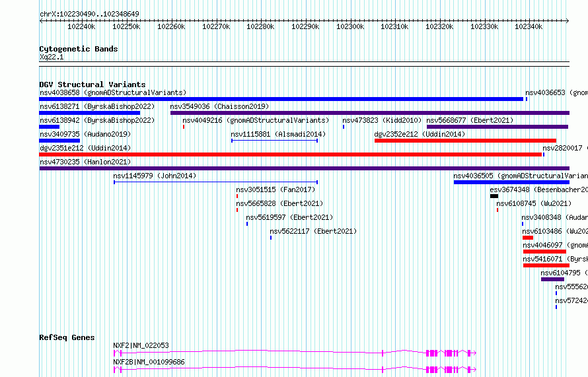The width and height of the screenshot is (588, 377).
Task: Click the 102240k ruler tick label
Action: point(81,26)
